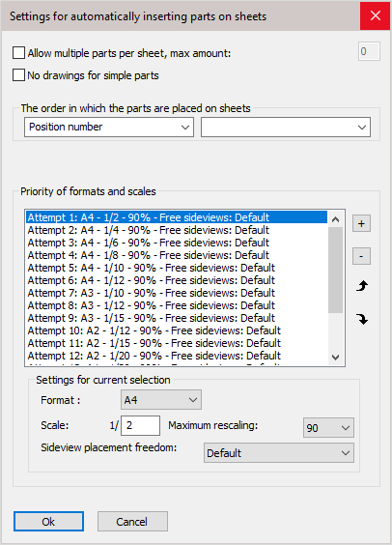The height and width of the screenshot is (545, 392).
Task: Close the settings dialog with X
Action: (x=375, y=15)
